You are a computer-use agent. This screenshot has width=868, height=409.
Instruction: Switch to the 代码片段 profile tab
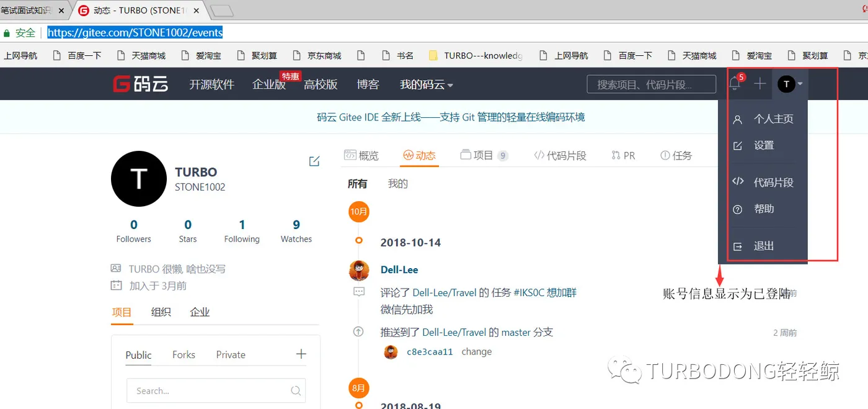(x=560, y=155)
